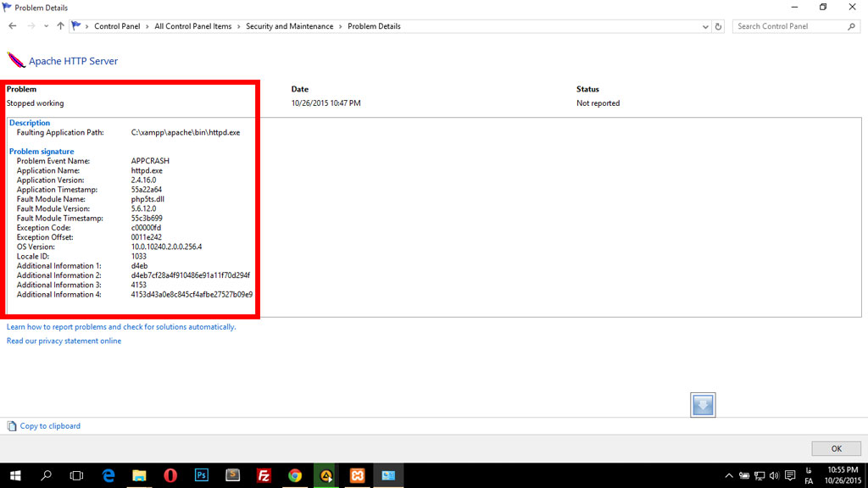The height and width of the screenshot is (488, 868).
Task: Click the search magnifier icon
Action: (851, 26)
